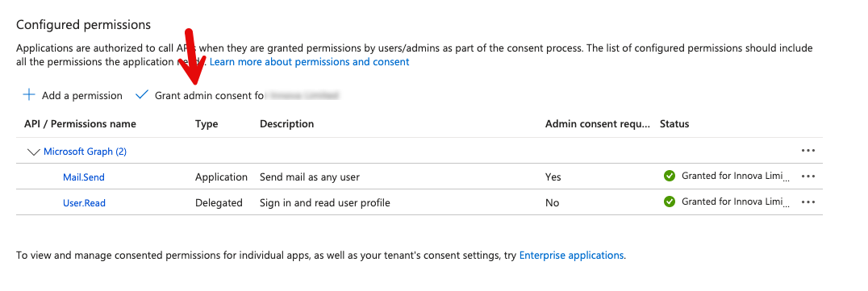Select the Application type cell
This screenshot has width=868, height=291.
coord(221,177)
